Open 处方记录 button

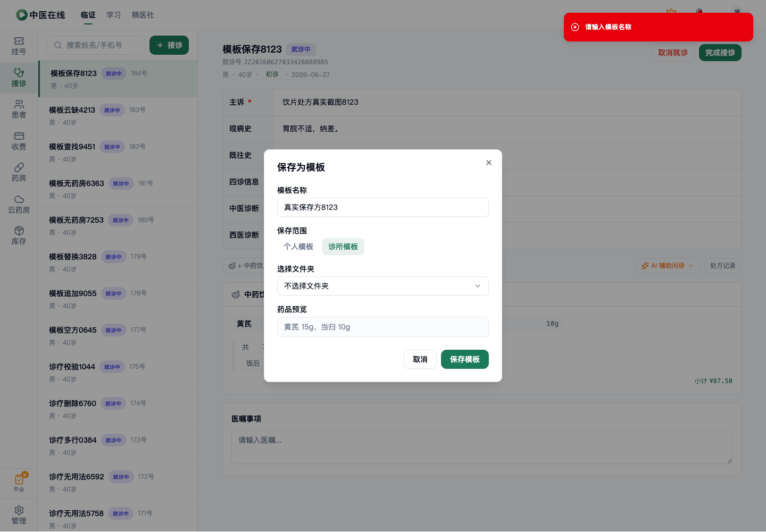tap(723, 266)
